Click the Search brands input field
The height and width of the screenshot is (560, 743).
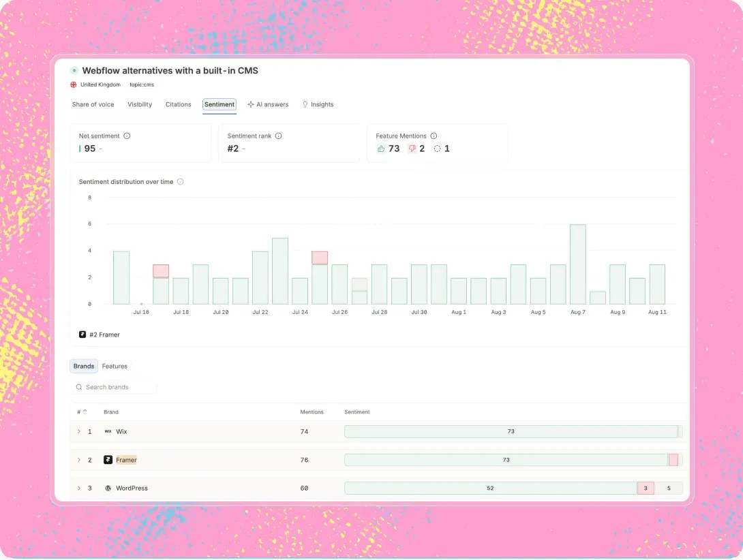114,387
